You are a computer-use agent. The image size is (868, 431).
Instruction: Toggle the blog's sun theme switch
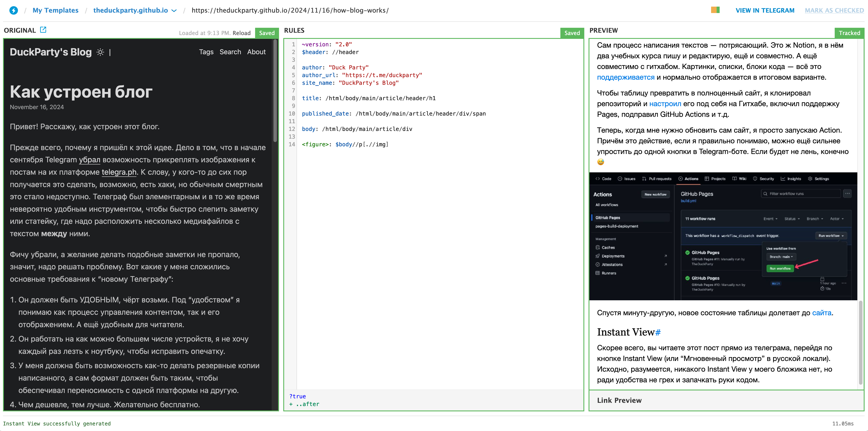pyautogui.click(x=100, y=52)
